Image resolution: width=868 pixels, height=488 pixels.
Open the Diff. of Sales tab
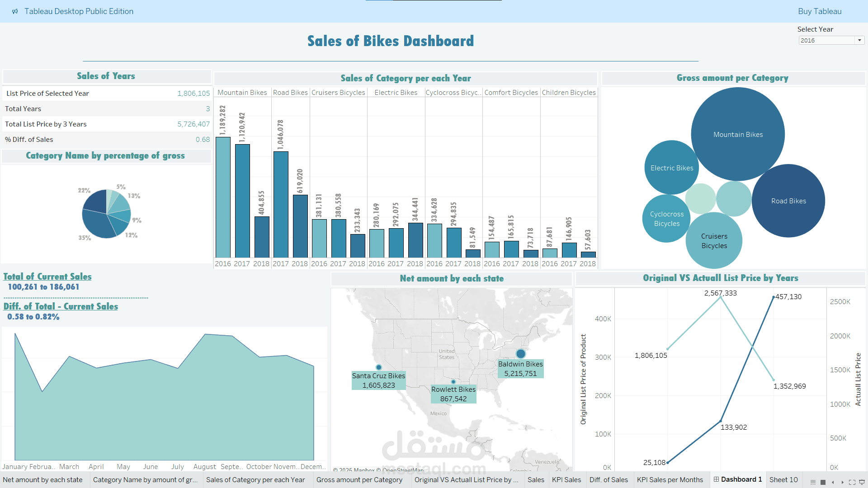[x=609, y=479]
